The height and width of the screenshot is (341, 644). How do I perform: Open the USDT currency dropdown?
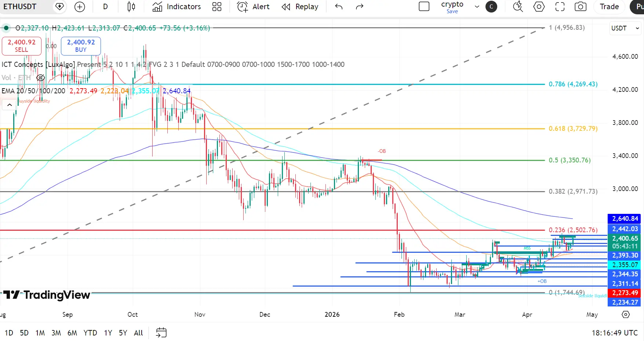coord(625,28)
